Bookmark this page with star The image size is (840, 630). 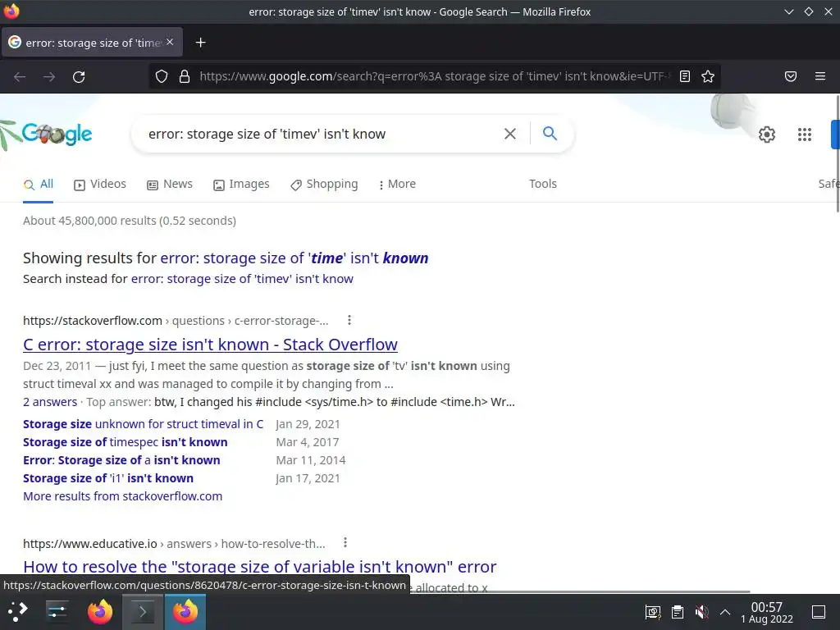708,76
